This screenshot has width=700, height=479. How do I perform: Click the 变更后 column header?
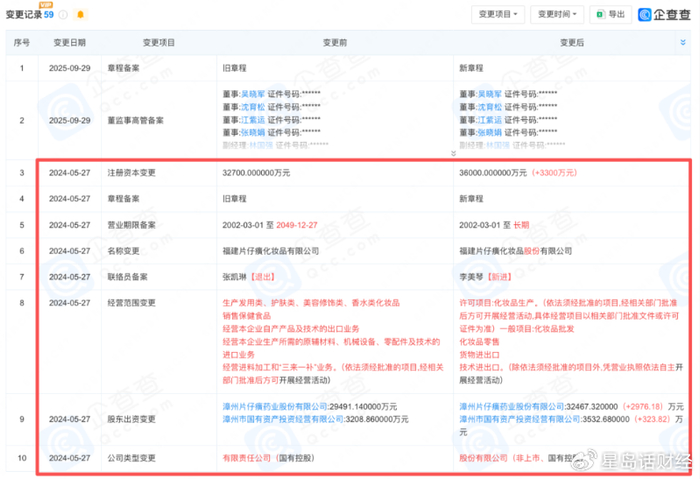tap(572, 43)
